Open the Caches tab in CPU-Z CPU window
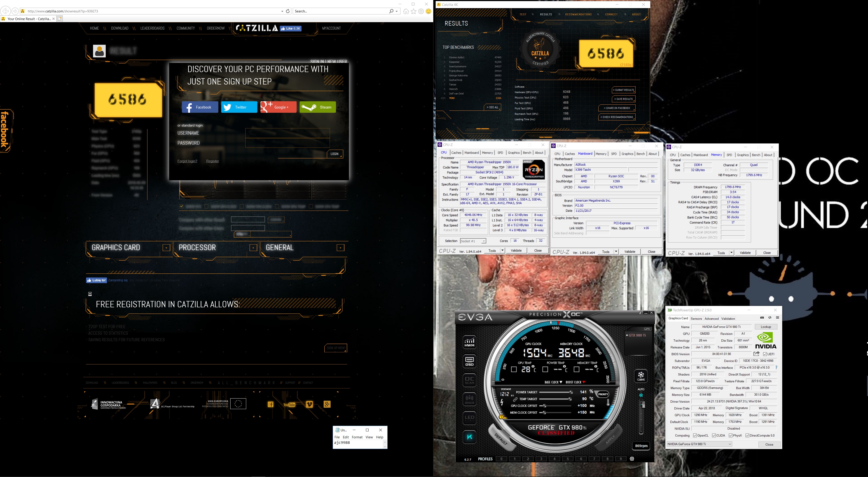Screen dimensions: 868x477 [456, 153]
